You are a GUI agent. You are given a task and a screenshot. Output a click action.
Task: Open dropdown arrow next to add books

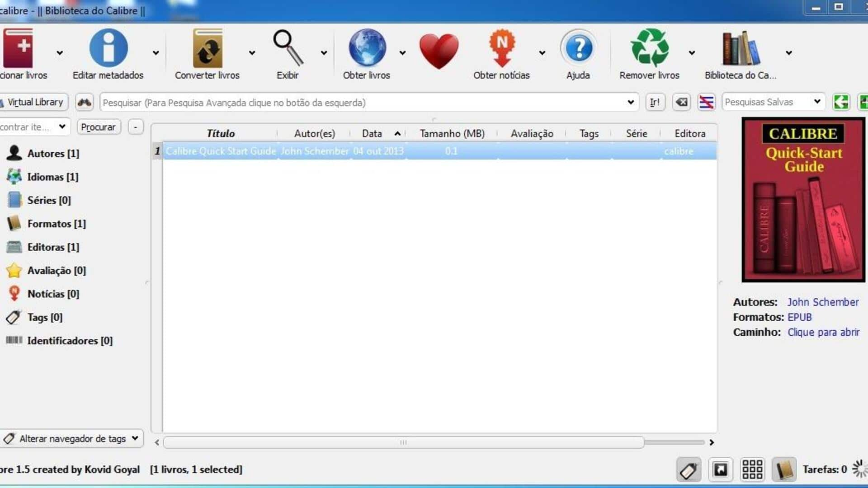(x=60, y=53)
